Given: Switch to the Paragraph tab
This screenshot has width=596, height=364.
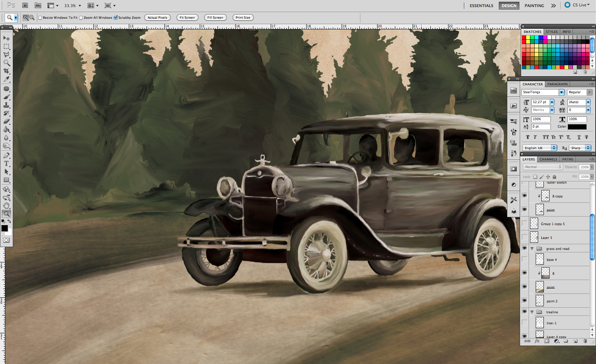Looking at the screenshot, I should coord(557,84).
